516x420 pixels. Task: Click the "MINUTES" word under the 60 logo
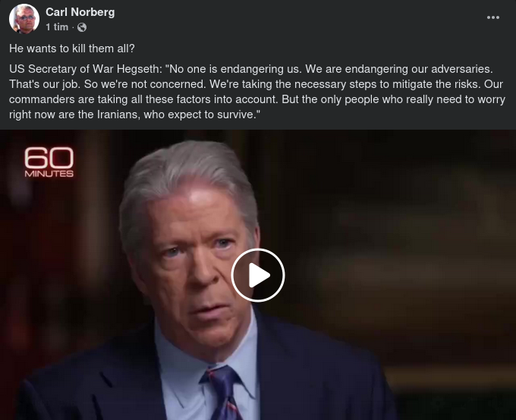(x=49, y=174)
